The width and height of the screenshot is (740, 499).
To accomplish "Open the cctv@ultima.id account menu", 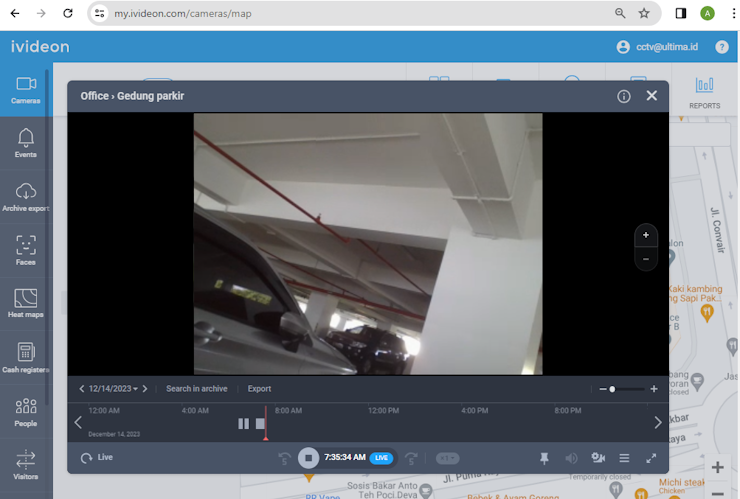I will pos(657,47).
